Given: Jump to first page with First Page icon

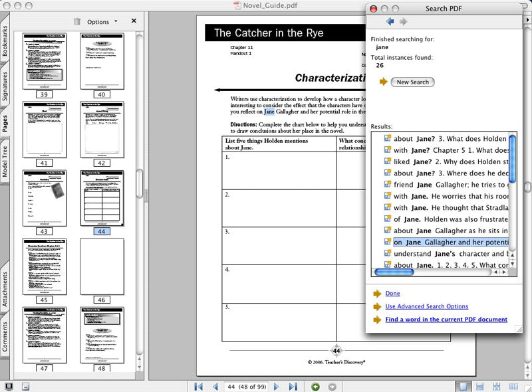Looking at the screenshot, I should click(198, 387).
